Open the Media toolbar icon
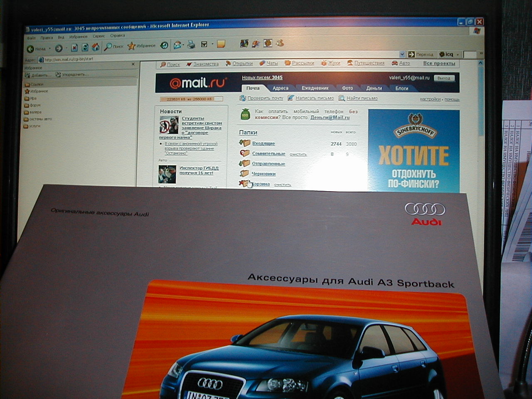The image size is (532, 399). [x=164, y=45]
